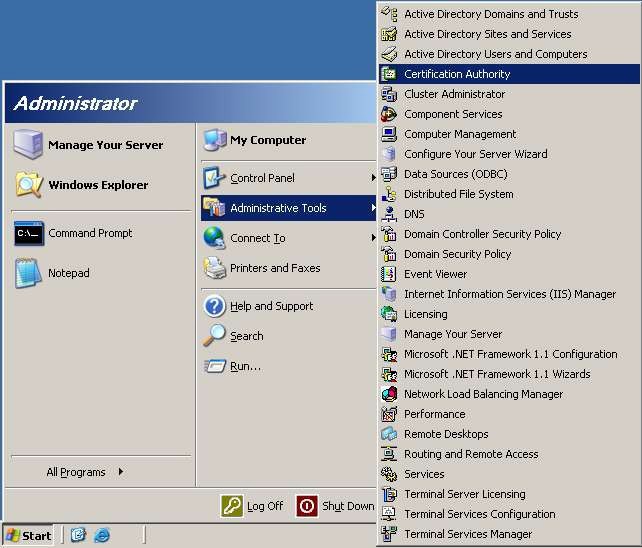Click the Start button
This screenshot has width=642, height=548.
point(28,535)
